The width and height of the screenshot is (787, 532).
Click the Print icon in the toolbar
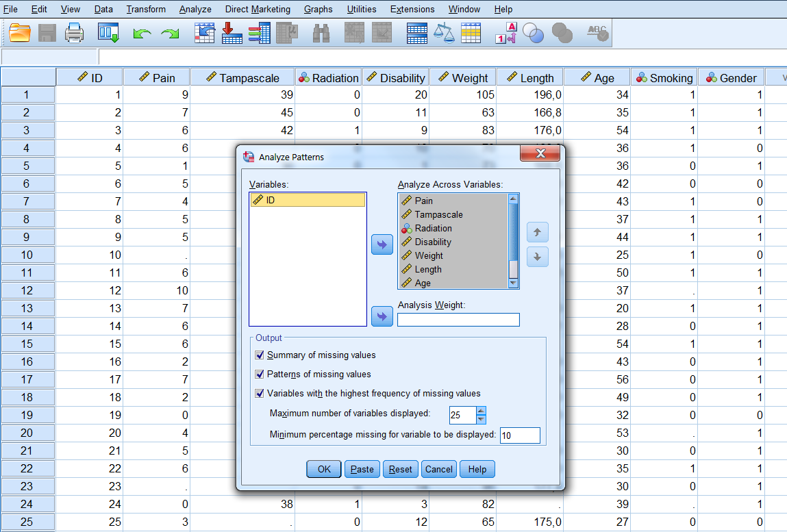74,32
